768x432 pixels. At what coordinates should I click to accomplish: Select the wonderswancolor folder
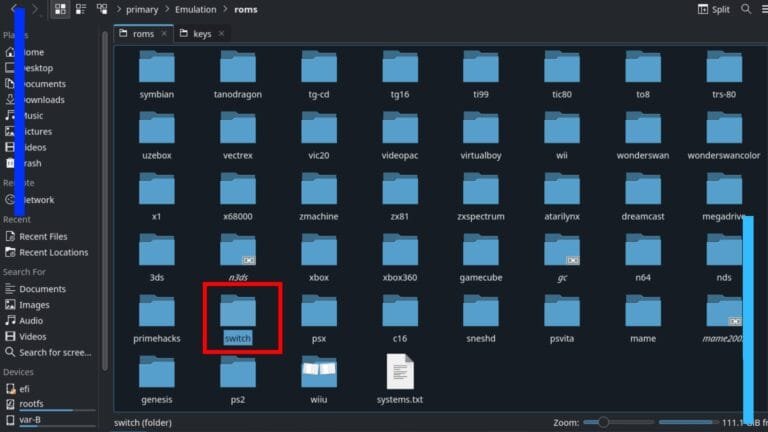tap(724, 135)
